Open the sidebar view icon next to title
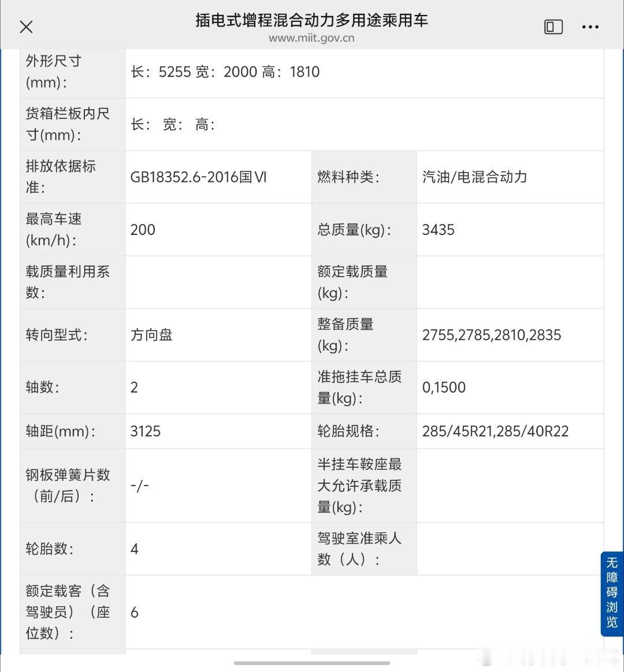This screenshot has width=624, height=672. click(553, 27)
